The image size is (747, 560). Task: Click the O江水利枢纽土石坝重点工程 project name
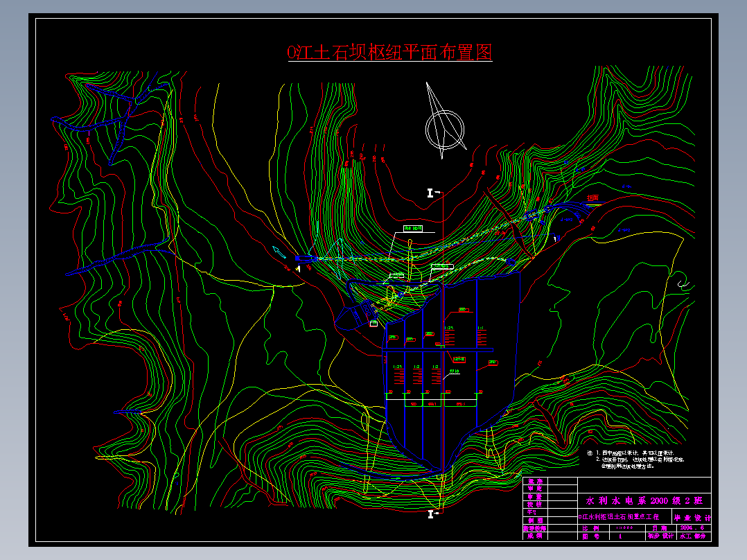(x=618, y=516)
